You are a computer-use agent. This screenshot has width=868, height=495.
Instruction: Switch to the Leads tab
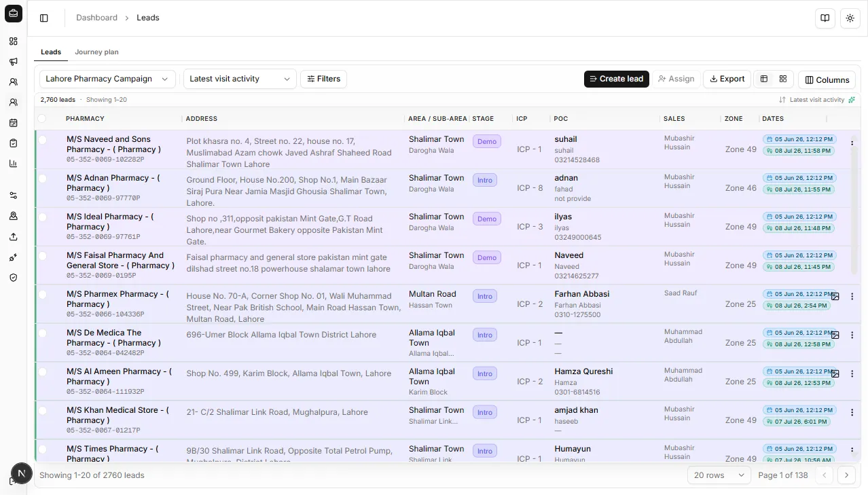[x=51, y=52]
